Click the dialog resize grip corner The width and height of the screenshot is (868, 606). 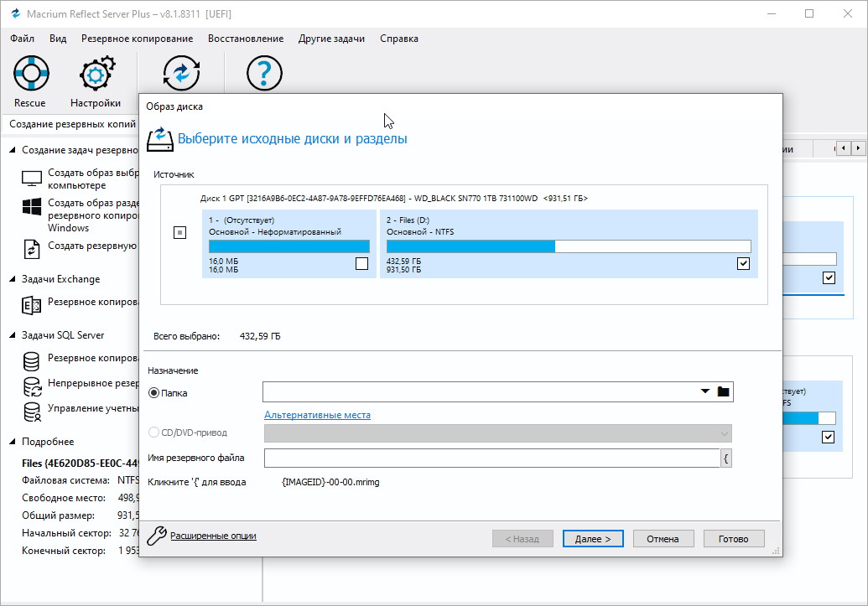point(776,551)
